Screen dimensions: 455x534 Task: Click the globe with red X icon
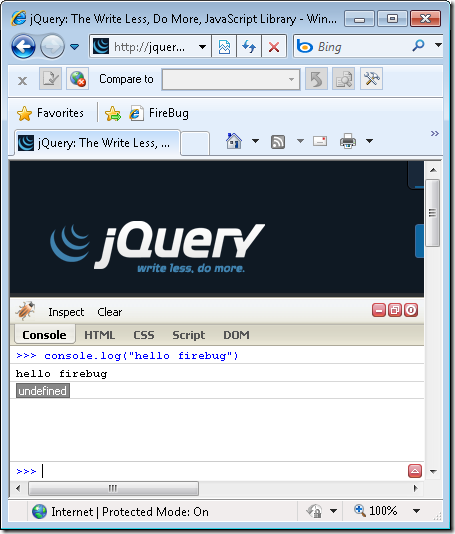[78, 79]
